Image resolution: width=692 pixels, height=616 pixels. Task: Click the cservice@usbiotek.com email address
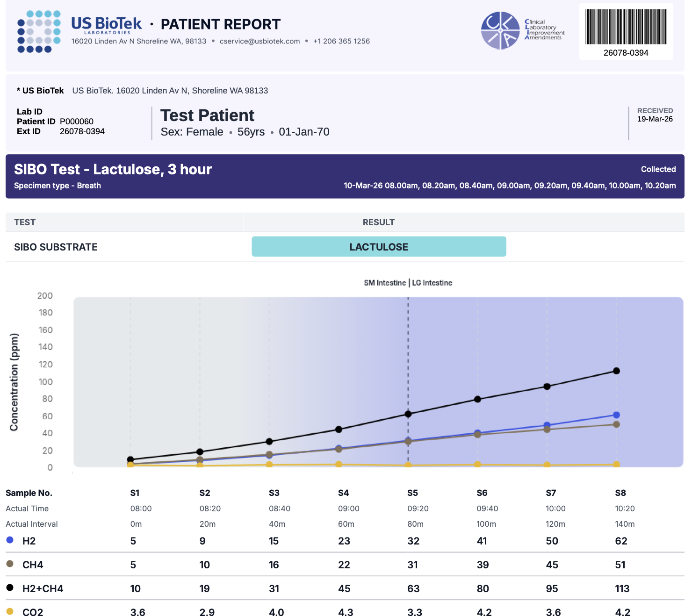tap(259, 41)
